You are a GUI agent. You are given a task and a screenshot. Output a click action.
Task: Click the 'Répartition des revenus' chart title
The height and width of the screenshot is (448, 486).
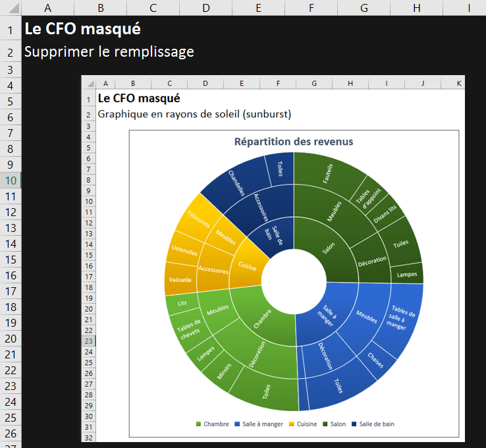[294, 142]
